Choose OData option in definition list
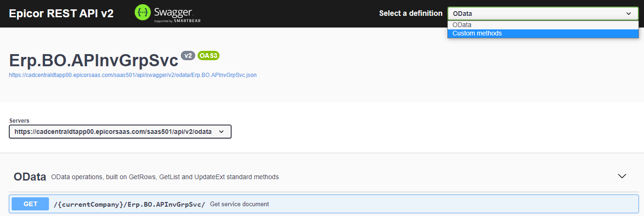Viewport: 644px width, 216px height. pyautogui.click(x=543, y=25)
